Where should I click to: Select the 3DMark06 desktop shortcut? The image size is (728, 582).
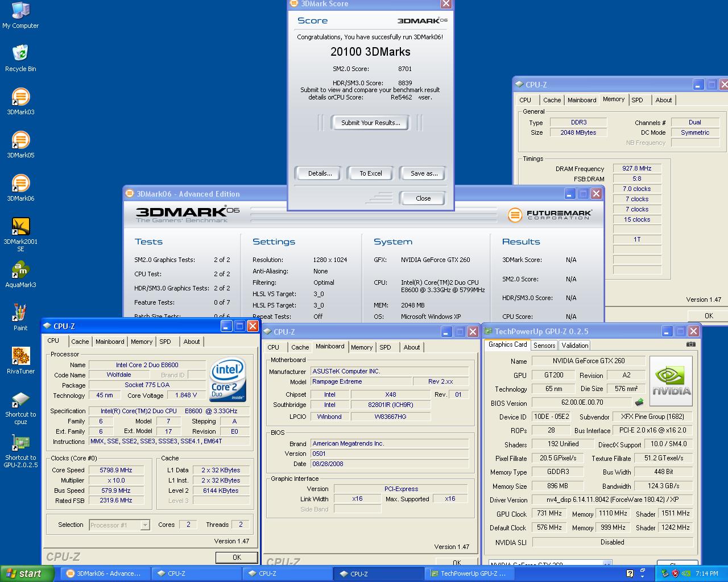coord(20,188)
